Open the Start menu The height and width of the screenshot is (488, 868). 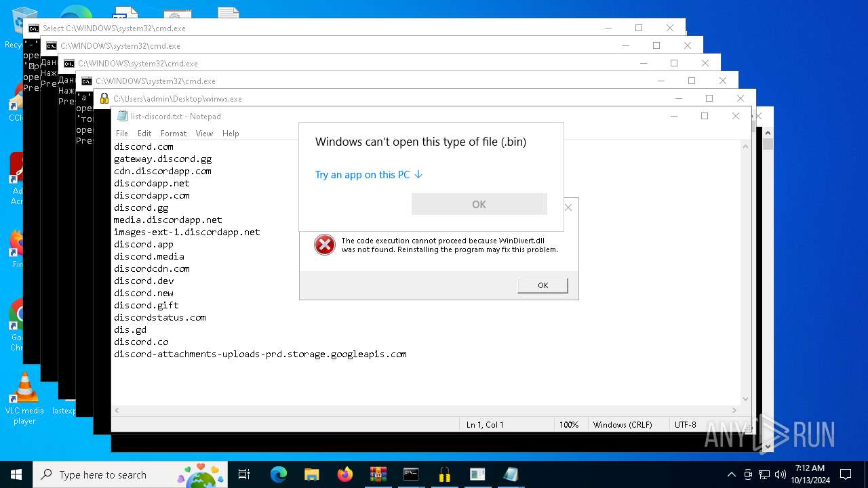coord(16,474)
